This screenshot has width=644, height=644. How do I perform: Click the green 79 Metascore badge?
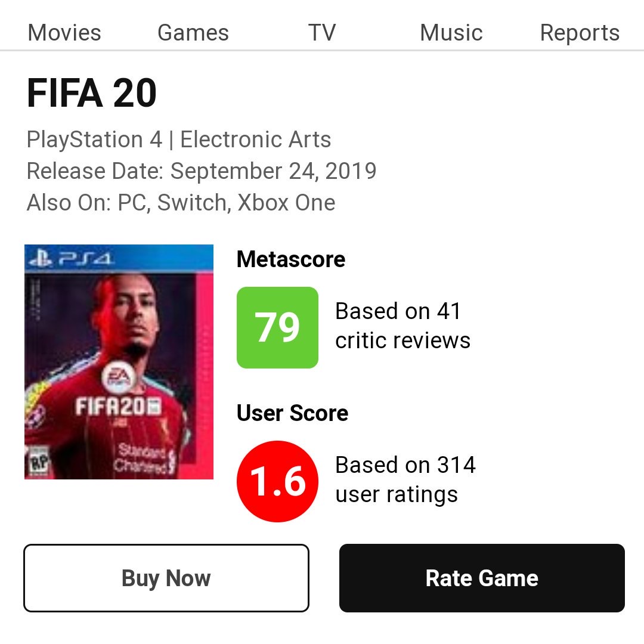coord(277,327)
